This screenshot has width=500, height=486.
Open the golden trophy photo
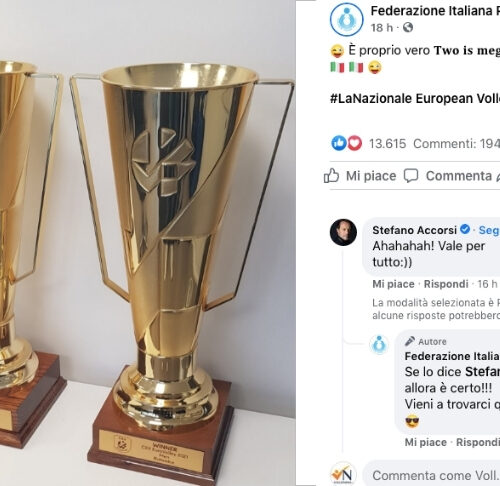148,243
